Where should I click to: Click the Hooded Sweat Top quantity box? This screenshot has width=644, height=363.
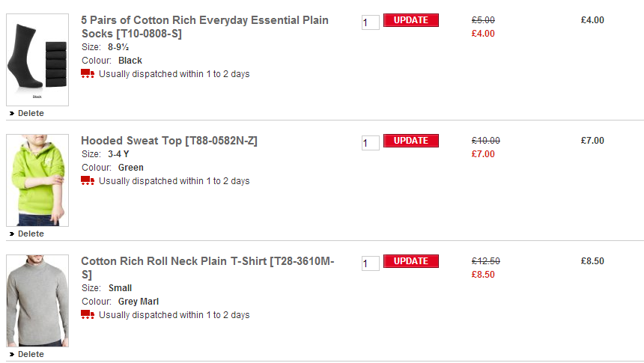pyautogui.click(x=370, y=143)
